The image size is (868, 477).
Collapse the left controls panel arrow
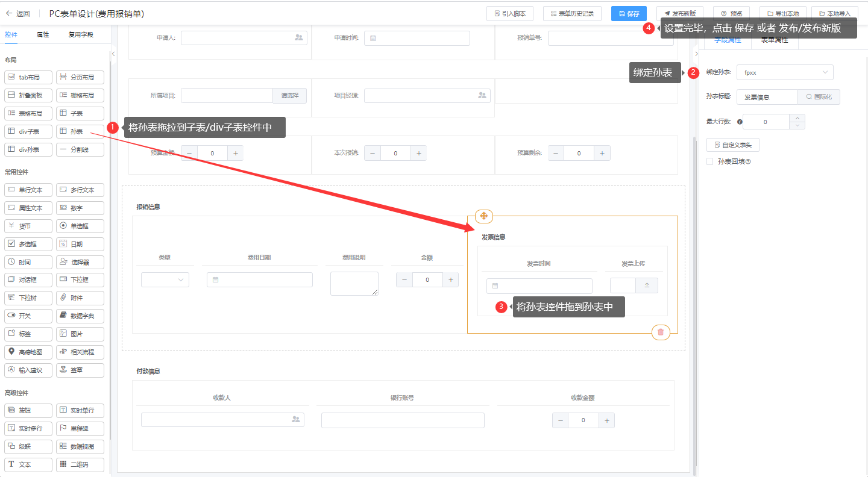pos(113,54)
